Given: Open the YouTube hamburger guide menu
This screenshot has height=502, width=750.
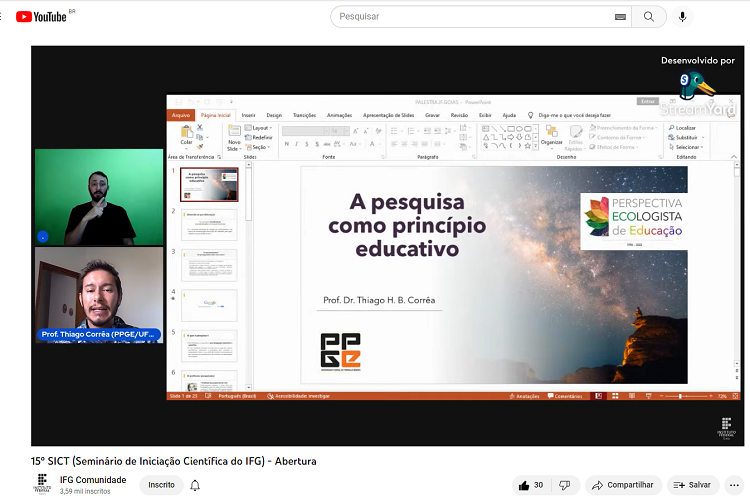Looking at the screenshot, I should click(0, 16).
